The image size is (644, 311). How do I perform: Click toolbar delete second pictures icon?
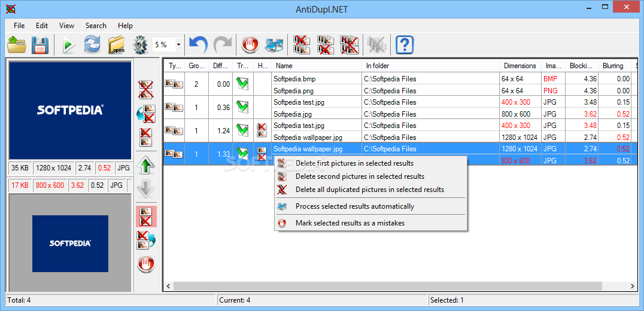coord(326,44)
